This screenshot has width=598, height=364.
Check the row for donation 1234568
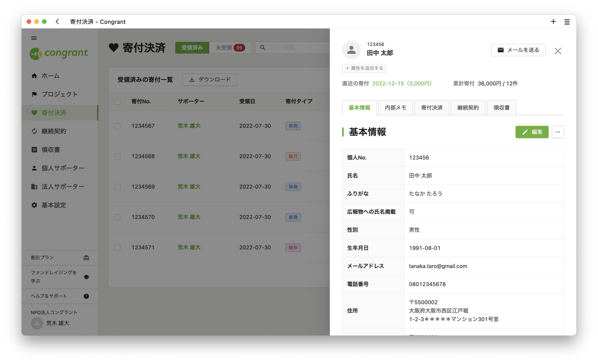[118, 156]
